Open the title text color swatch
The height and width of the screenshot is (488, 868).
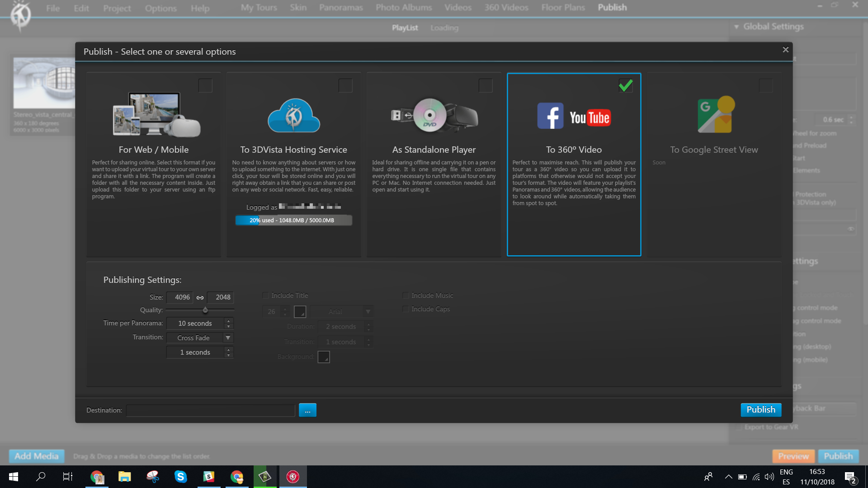pos(300,312)
